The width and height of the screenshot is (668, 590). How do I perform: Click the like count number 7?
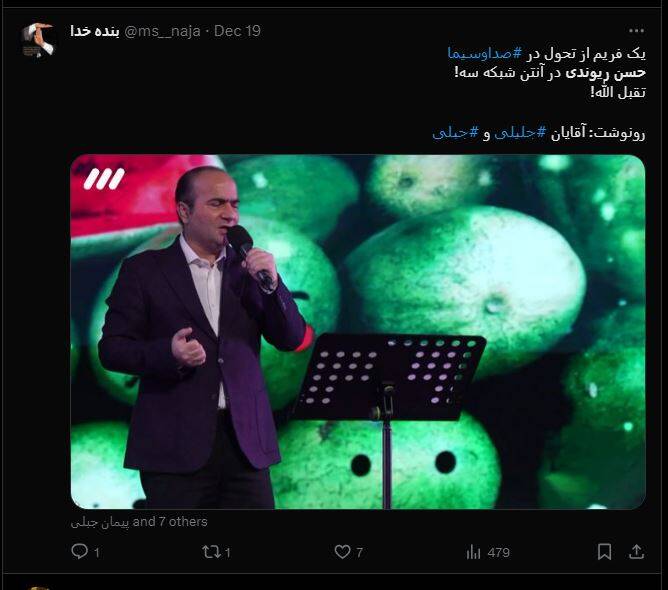coord(360,553)
